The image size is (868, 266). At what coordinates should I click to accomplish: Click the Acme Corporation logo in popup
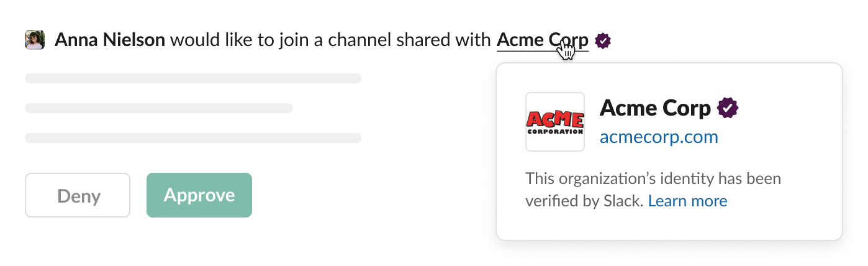point(554,122)
